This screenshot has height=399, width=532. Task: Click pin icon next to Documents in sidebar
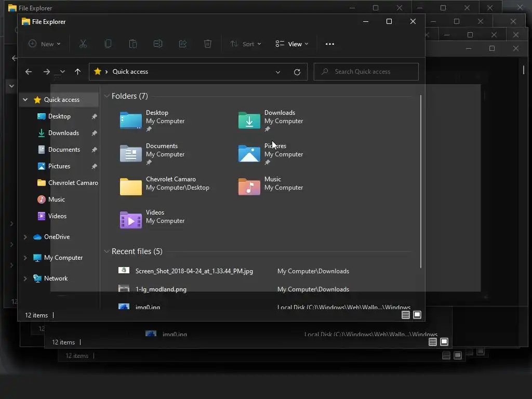pos(94,150)
